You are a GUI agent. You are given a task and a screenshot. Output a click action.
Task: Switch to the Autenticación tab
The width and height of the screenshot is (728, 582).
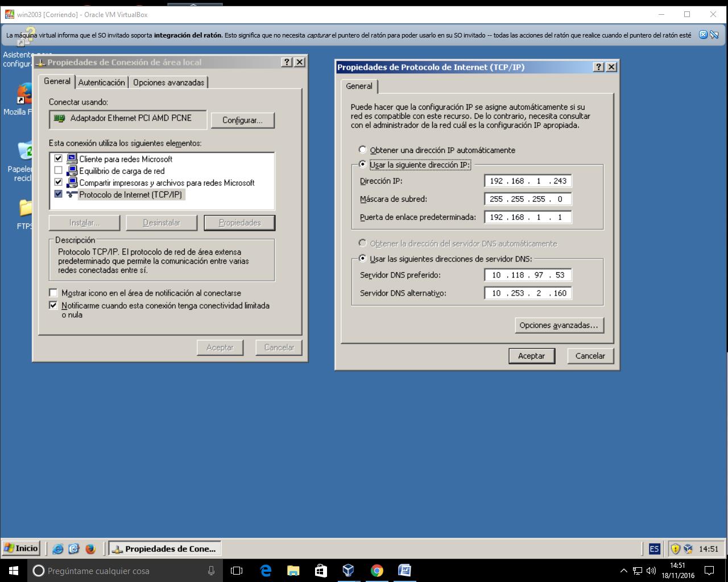(101, 82)
